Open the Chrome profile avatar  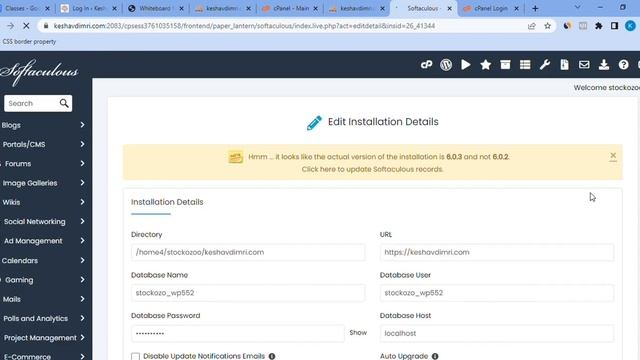point(630,26)
